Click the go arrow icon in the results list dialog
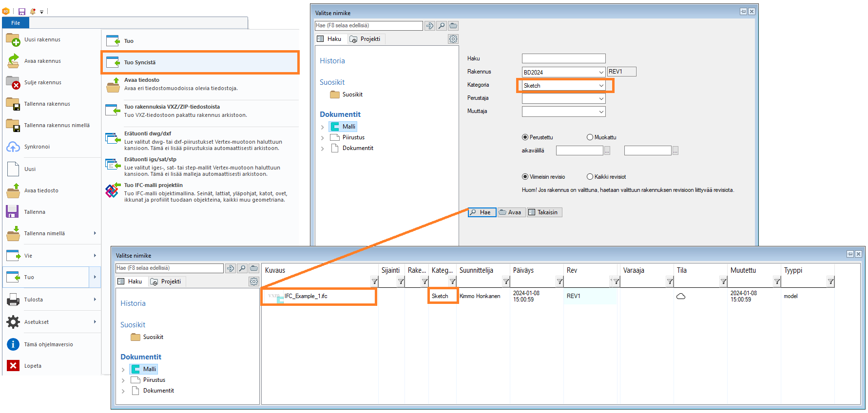Screen dimensions: 868x413 (230, 268)
